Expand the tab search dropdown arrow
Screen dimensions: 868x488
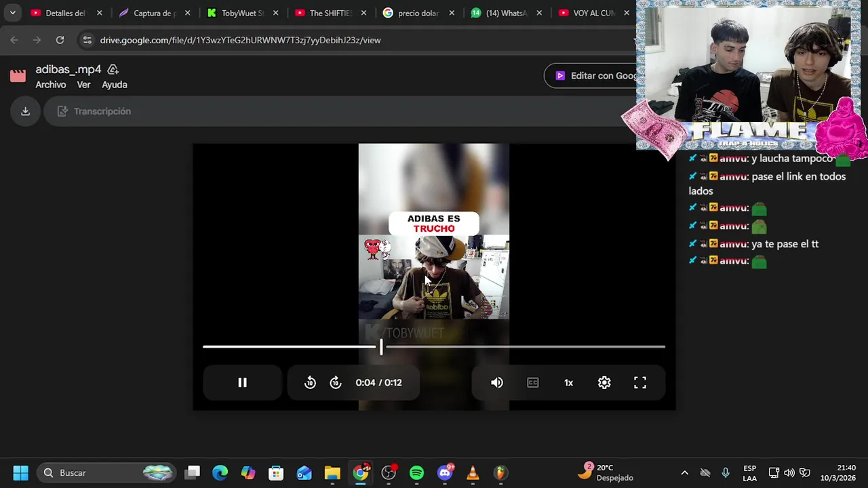(12, 13)
